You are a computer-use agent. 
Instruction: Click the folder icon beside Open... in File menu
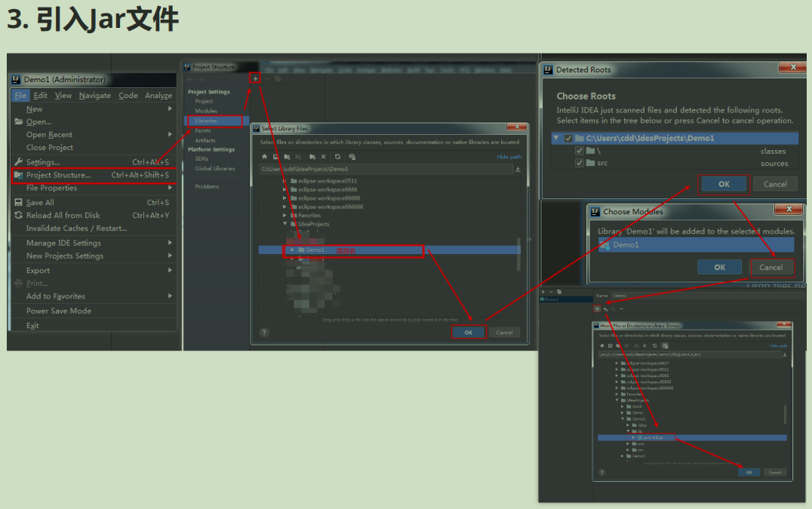(x=19, y=121)
